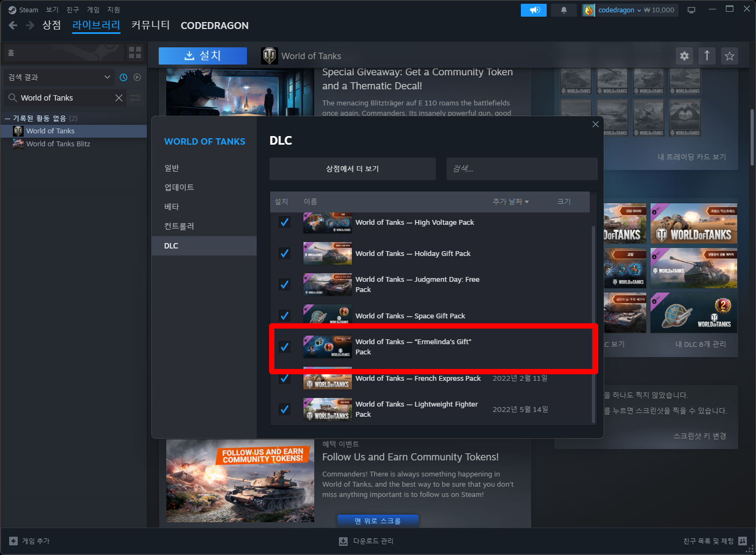
Task: Go to the 커뮤니티 tab
Action: pos(151,25)
